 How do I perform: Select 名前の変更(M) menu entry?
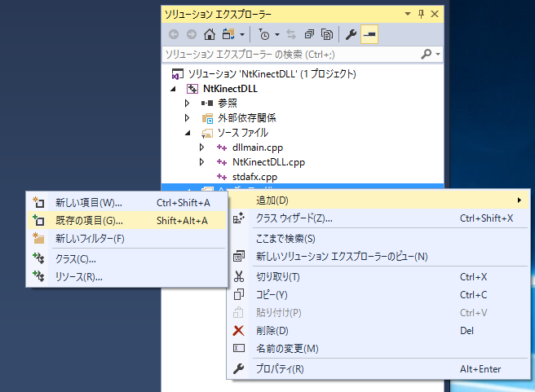coord(286,349)
